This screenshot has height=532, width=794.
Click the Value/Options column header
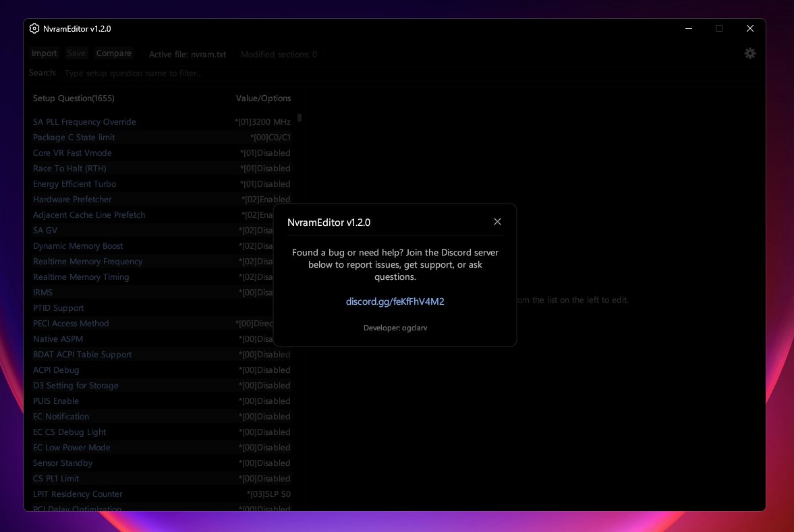263,98
